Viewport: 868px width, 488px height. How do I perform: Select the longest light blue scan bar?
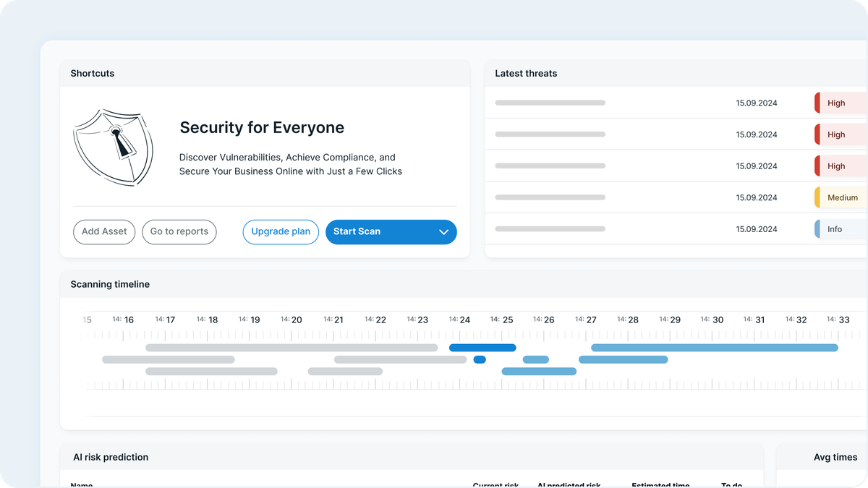[714, 348]
